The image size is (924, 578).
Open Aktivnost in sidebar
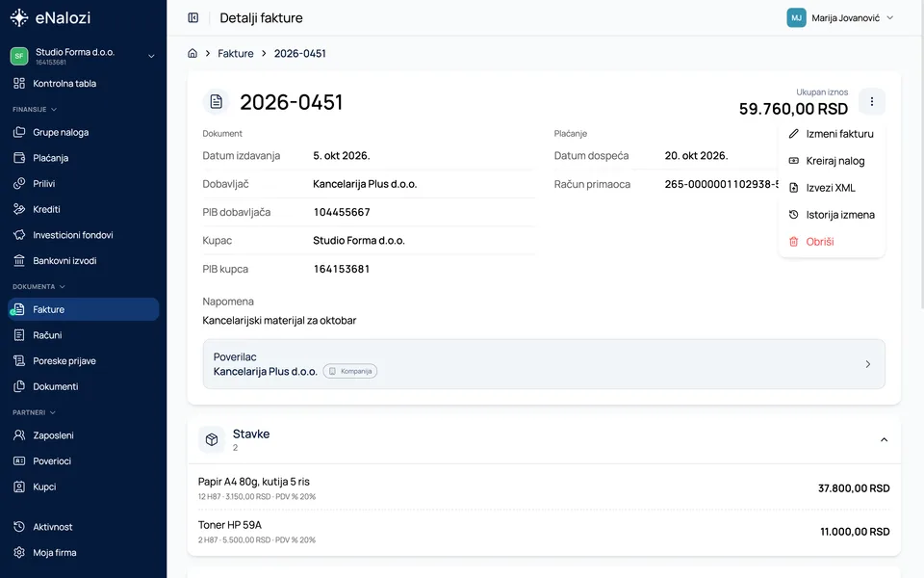point(83,527)
